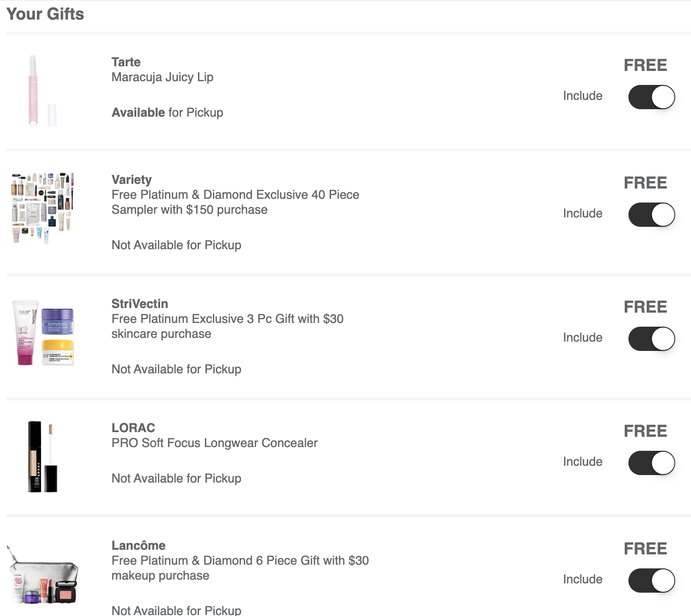Click the Tarte brand name

point(126,62)
